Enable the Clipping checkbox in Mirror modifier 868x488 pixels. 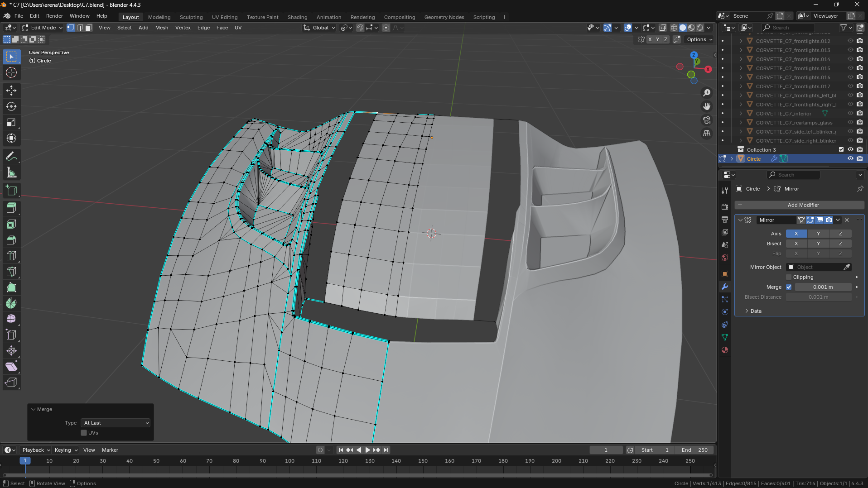[x=789, y=277]
